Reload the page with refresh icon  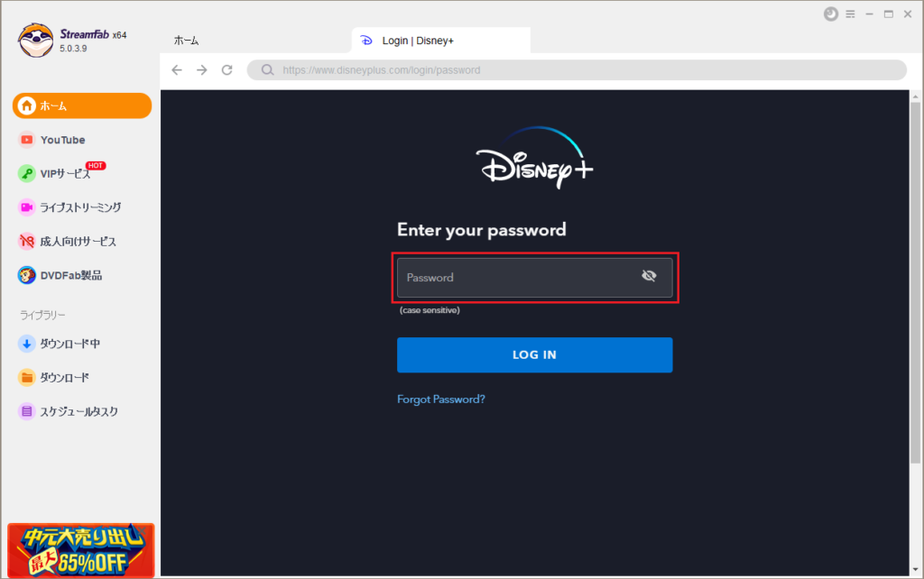click(226, 70)
